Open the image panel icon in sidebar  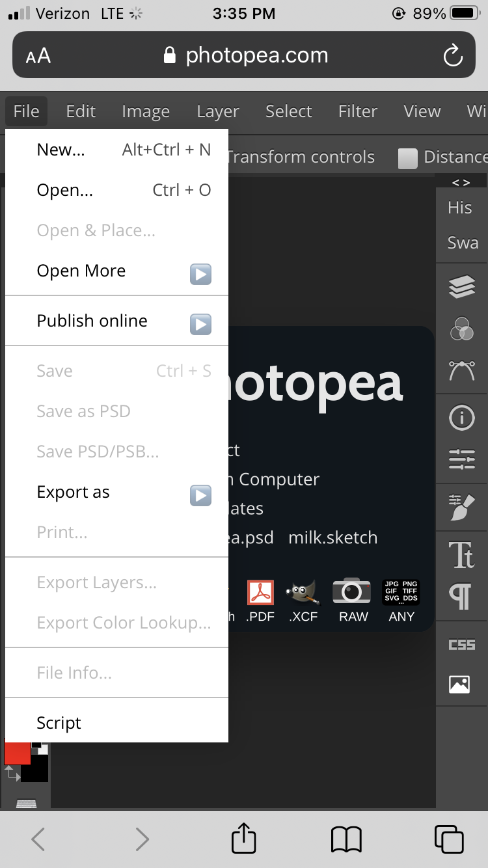tap(459, 684)
